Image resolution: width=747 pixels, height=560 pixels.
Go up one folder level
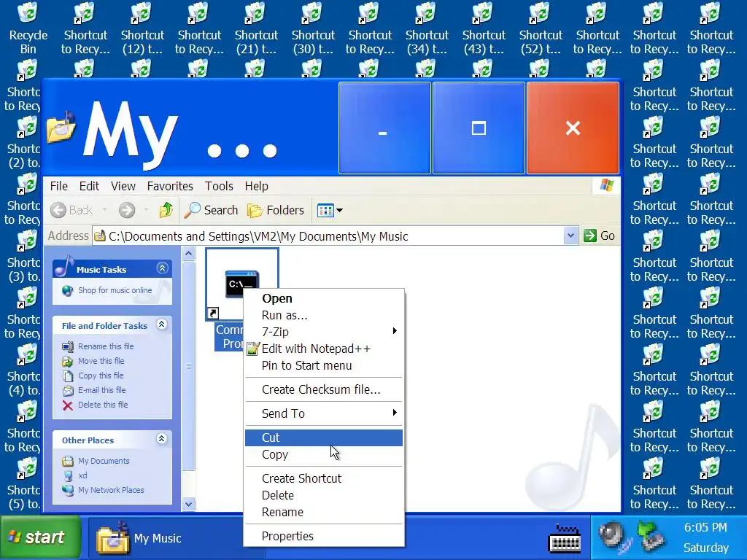click(166, 210)
